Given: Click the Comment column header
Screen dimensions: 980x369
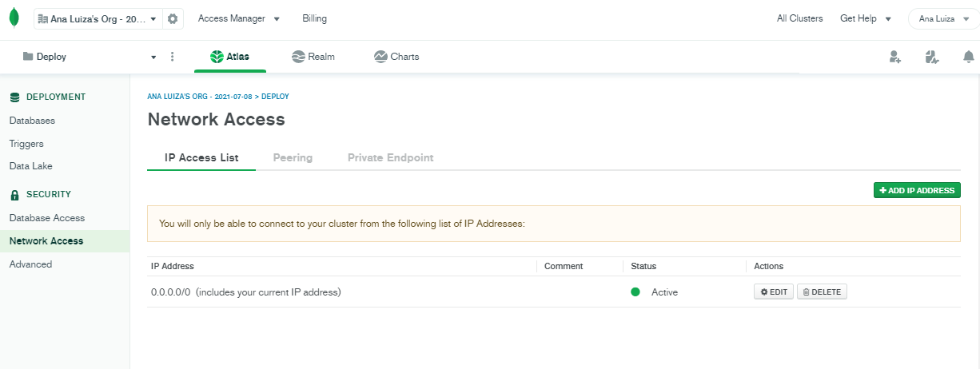Looking at the screenshot, I should [564, 266].
